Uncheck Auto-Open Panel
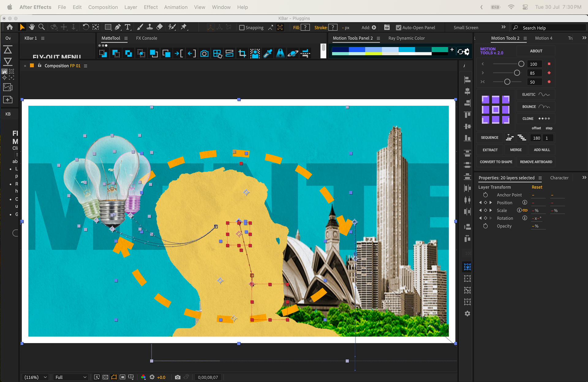The height and width of the screenshot is (382, 588). click(398, 28)
